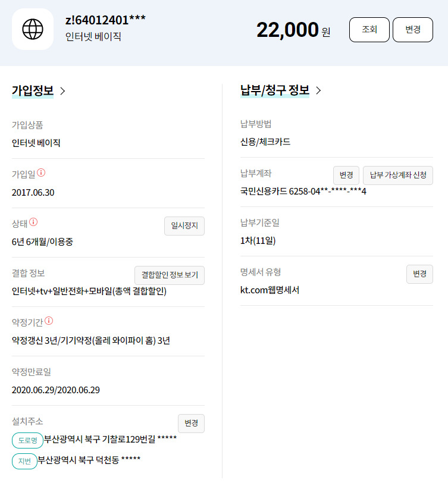
Task: Click info icon next to 약정기간
Action: (49, 321)
